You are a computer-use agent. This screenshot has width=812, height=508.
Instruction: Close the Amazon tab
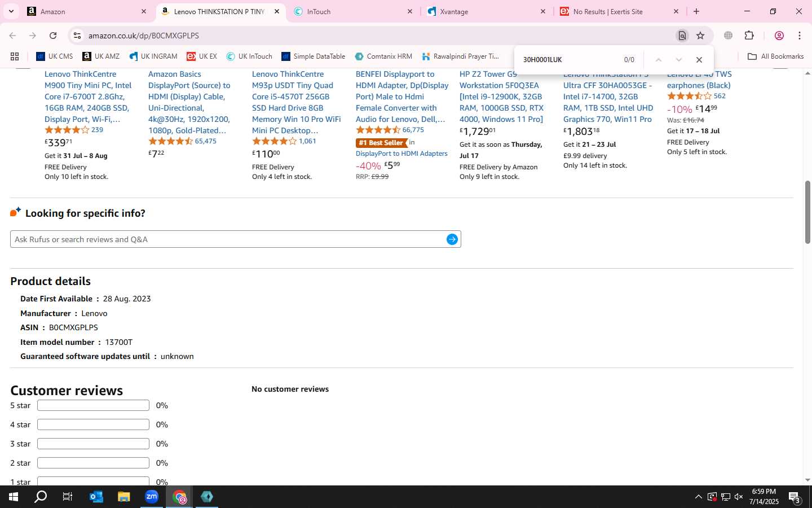[x=144, y=11]
